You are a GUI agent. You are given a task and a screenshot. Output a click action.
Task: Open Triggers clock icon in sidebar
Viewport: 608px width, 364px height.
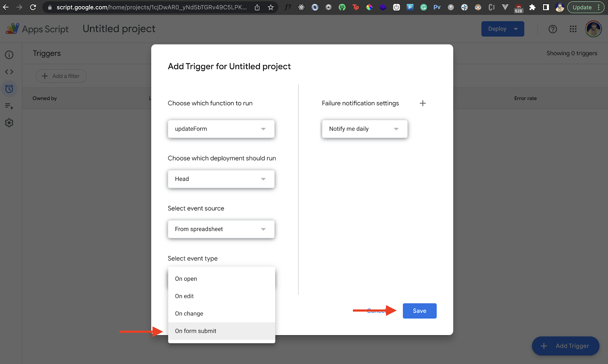pyautogui.click(x=9, y=89)
